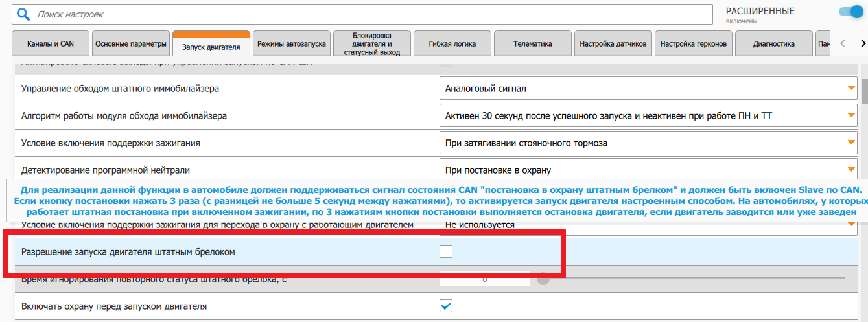Click the vertical scrollbar on right
The height and width of the screenshot is (322, 868).
point(863,194)
